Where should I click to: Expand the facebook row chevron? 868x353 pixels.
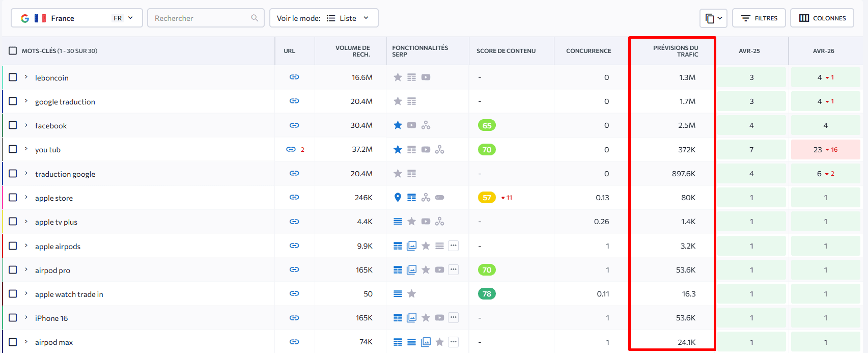[x=26, y=125]
